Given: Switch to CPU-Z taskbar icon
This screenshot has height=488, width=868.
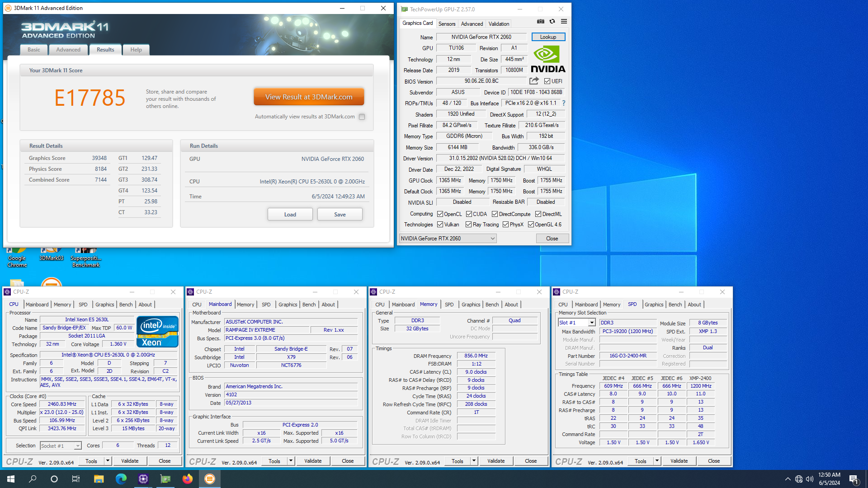Looking at the screenshot, I should (143, 479).
